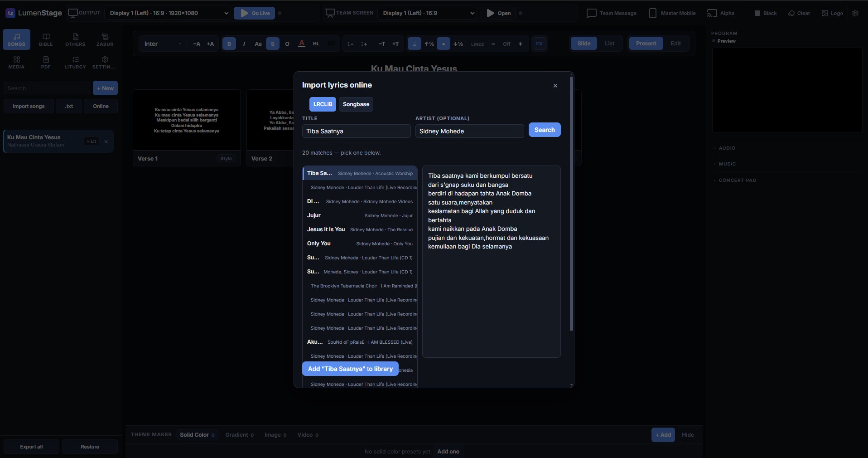Switch to the Gradient theme tab
Screen dimensions: 868x458
(240, 434)
